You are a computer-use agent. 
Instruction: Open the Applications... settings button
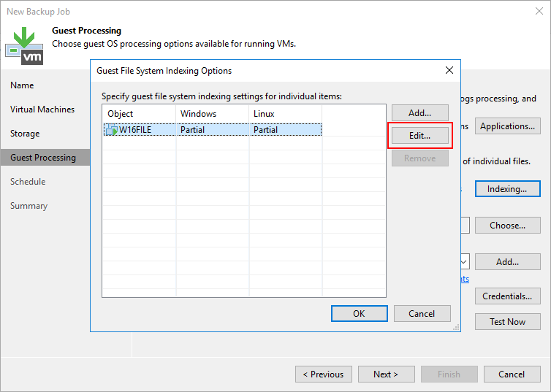[x=507, y=126]
